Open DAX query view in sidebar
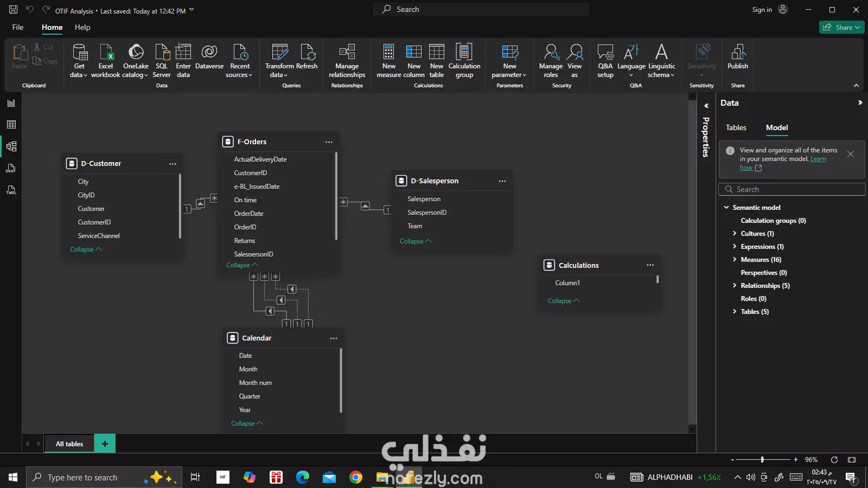 11,168
